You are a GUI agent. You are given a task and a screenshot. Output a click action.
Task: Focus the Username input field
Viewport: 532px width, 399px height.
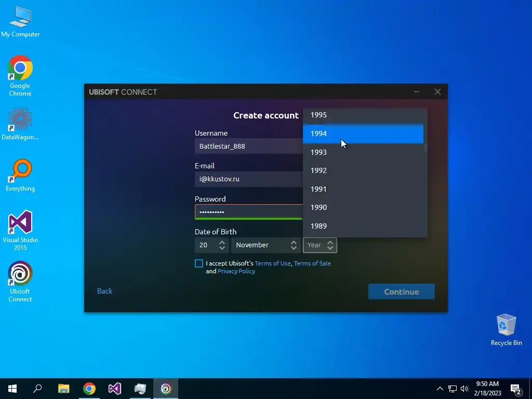(x=249, y=146)
